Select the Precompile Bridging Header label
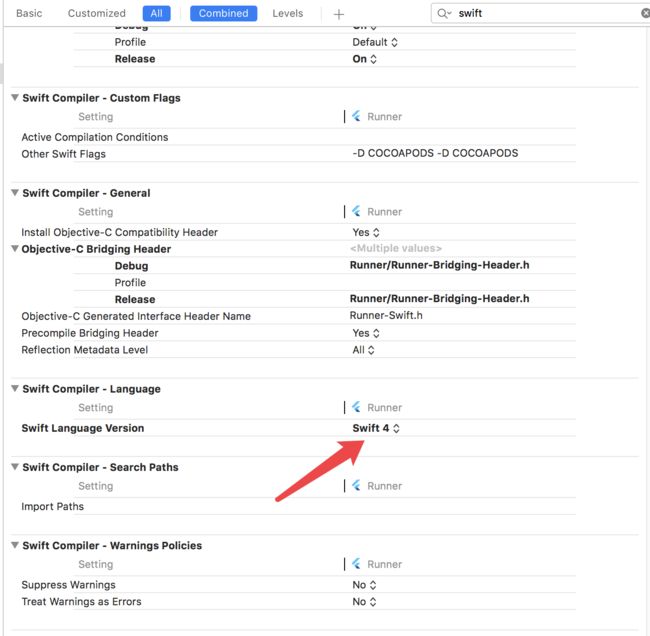The image size is (650, 636). 90,333
